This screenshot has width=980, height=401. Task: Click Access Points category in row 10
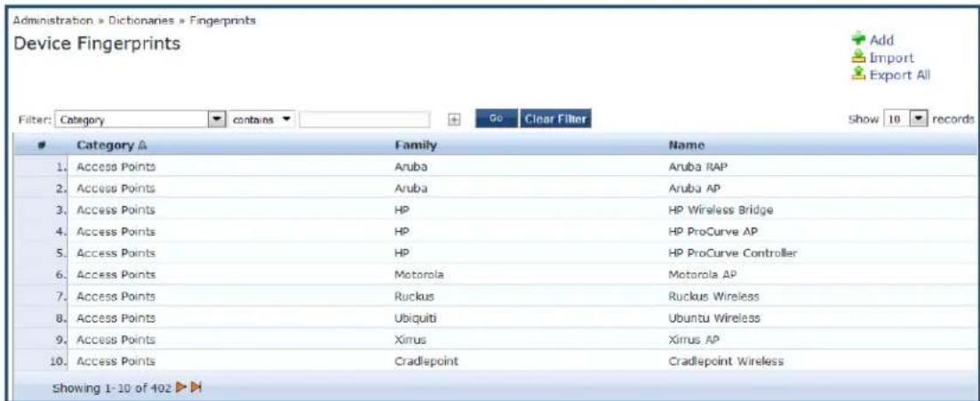pyautogui.click(x=116, y=361)
